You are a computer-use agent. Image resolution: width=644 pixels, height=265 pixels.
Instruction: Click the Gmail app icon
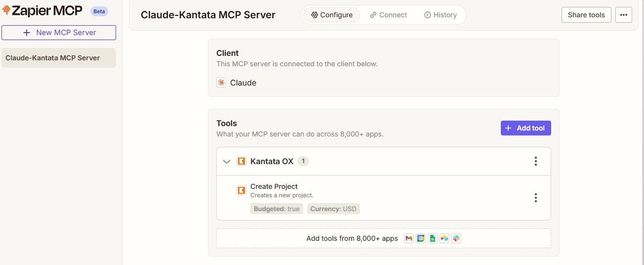click(408, 238)
